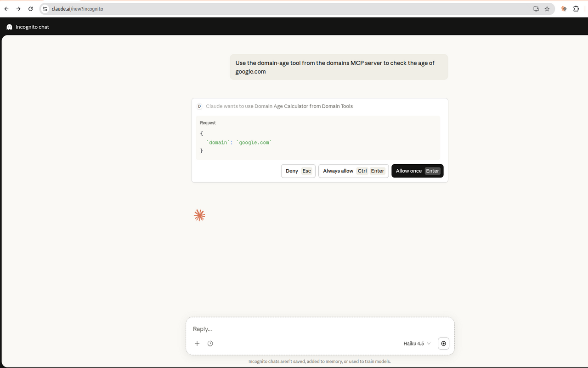Open the browser Extensions puzzle icon
This screenshot has height=368, width=588.
[x=576, y=9]
